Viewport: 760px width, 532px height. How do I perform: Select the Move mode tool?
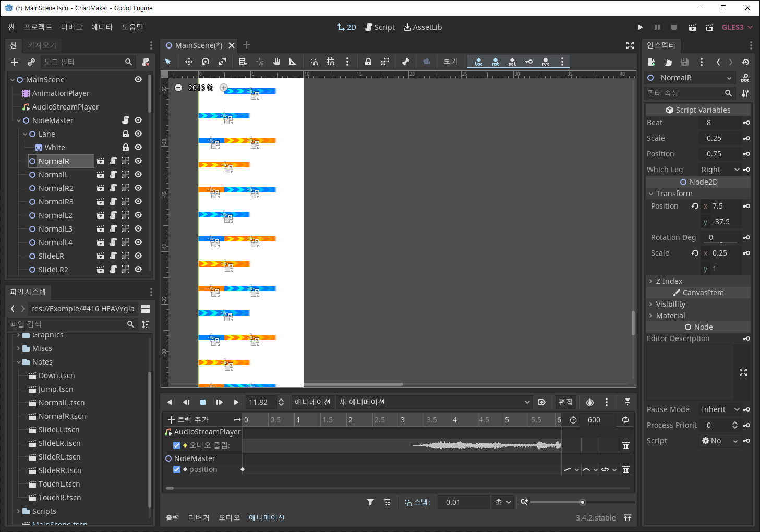(x=189, y=62)
